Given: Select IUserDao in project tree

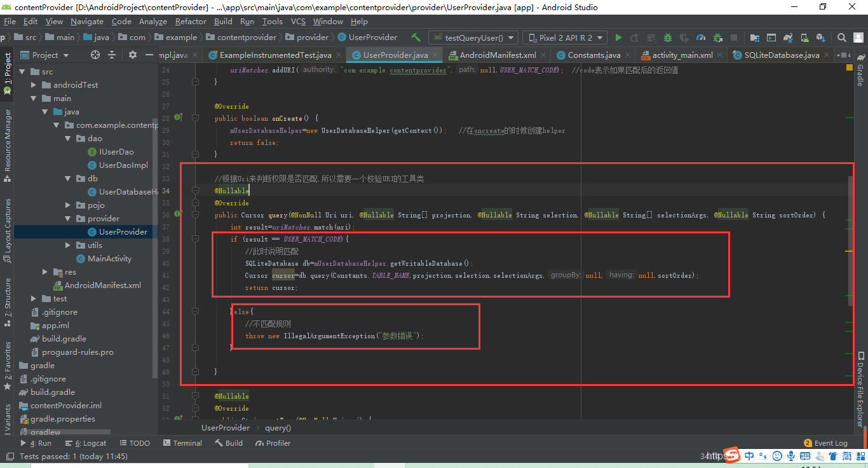Looking at the screenshot, I should pos(111,151).
